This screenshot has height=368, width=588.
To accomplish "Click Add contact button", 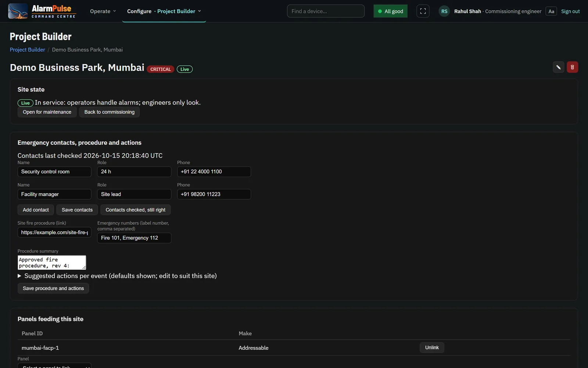I will point(36,210).
